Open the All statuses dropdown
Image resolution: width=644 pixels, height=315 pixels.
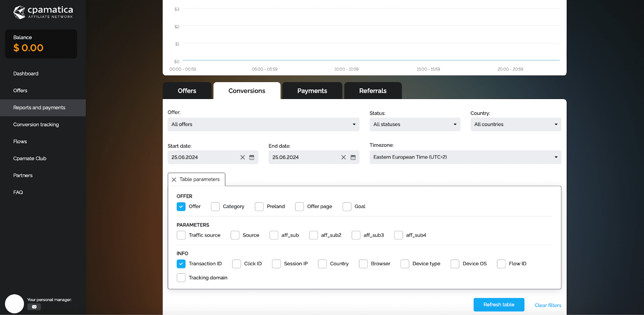click(415, 124)
